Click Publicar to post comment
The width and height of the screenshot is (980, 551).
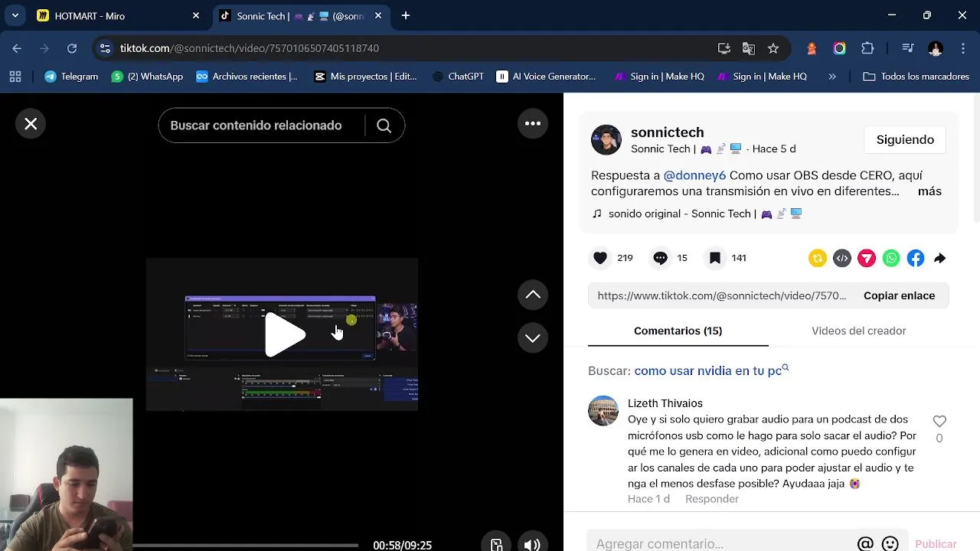point(936,543)
